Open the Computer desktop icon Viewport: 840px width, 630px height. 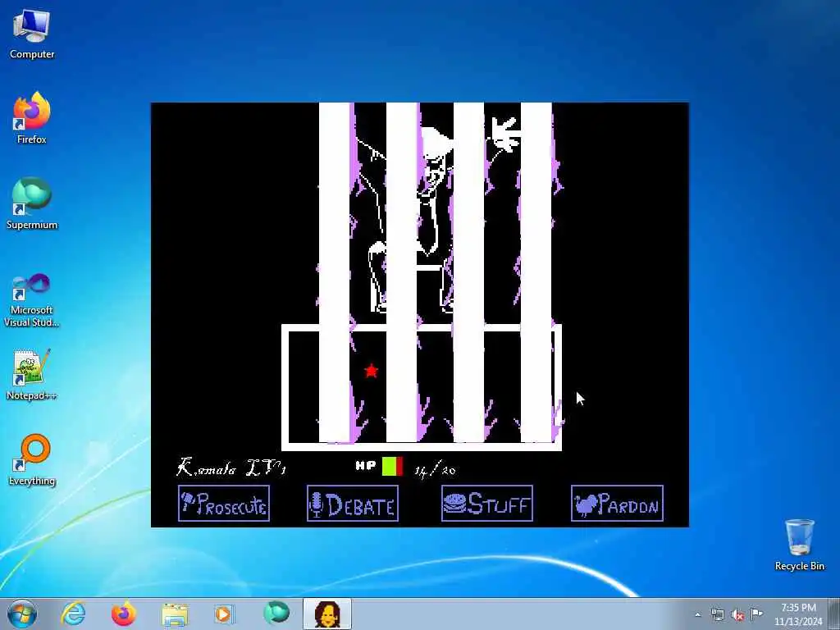[32, 34]
